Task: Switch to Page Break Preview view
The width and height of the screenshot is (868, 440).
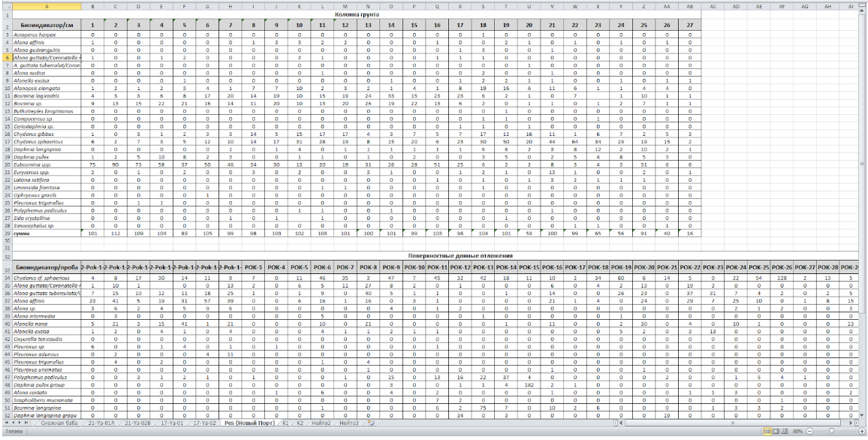Action: tap(785, 432)
